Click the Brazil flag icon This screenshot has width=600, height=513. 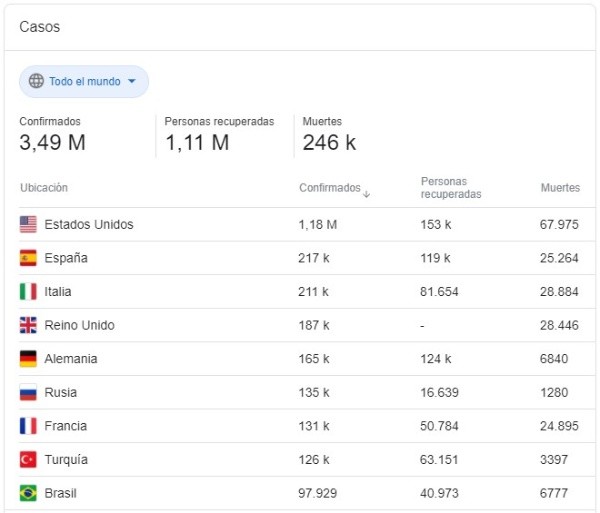pos(28,493)
